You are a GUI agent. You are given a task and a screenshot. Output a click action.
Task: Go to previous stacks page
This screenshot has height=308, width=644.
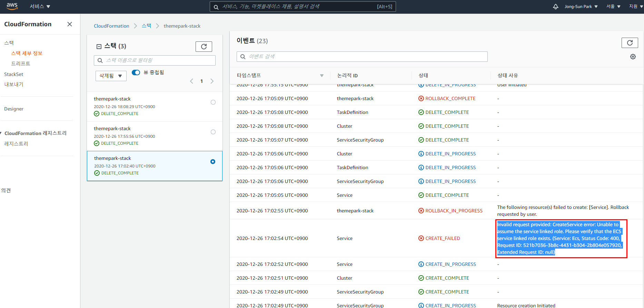click(x=191, y=81)
